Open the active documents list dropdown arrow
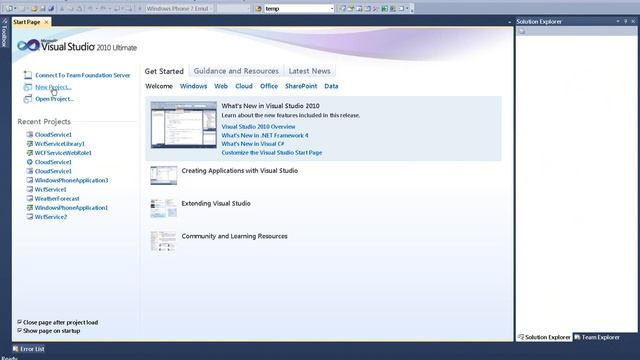 click(509, 22)
